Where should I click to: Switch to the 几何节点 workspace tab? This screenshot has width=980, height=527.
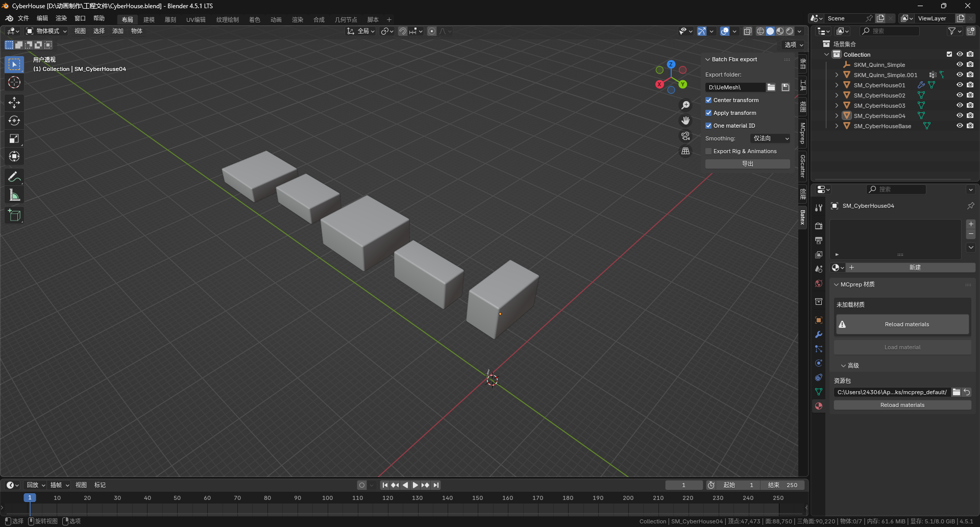point(346,20)
